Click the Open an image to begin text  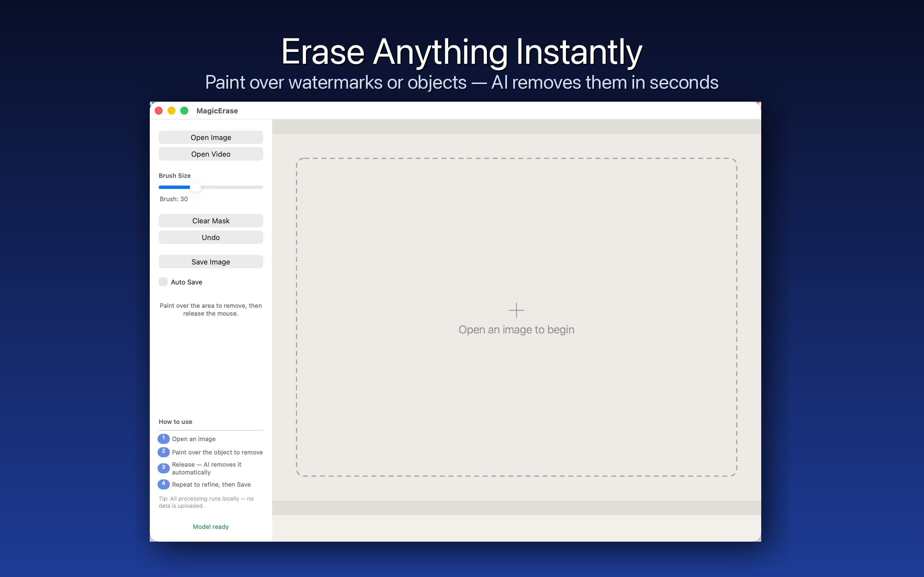516,329
